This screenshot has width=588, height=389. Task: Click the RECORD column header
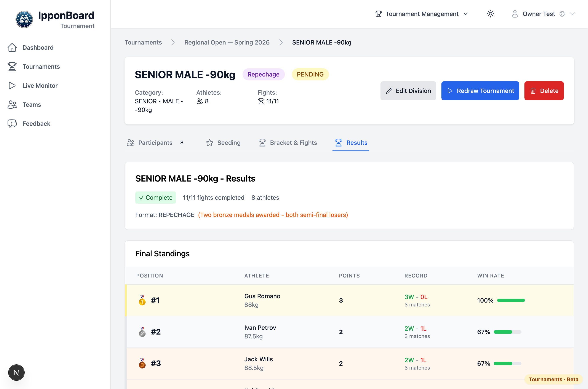416,276
